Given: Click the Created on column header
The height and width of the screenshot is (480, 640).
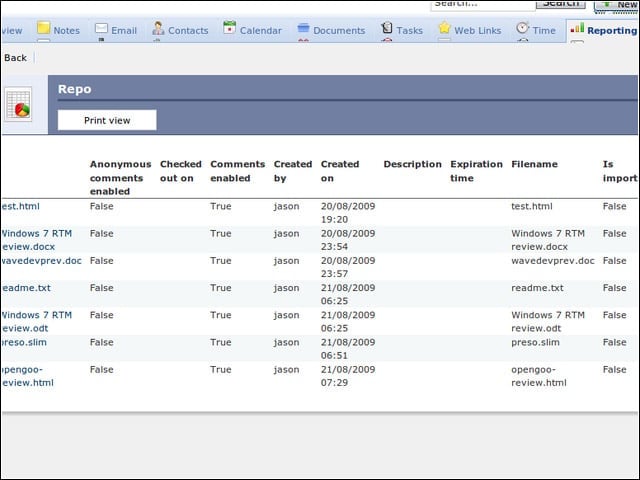Looking at the screenshot, I should pyautogui.click(x=340, y=171).
